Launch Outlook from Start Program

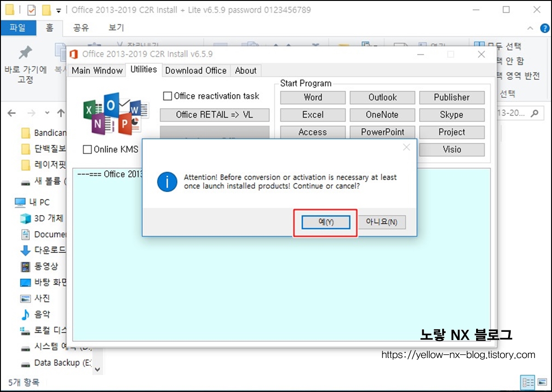[382, 97]
